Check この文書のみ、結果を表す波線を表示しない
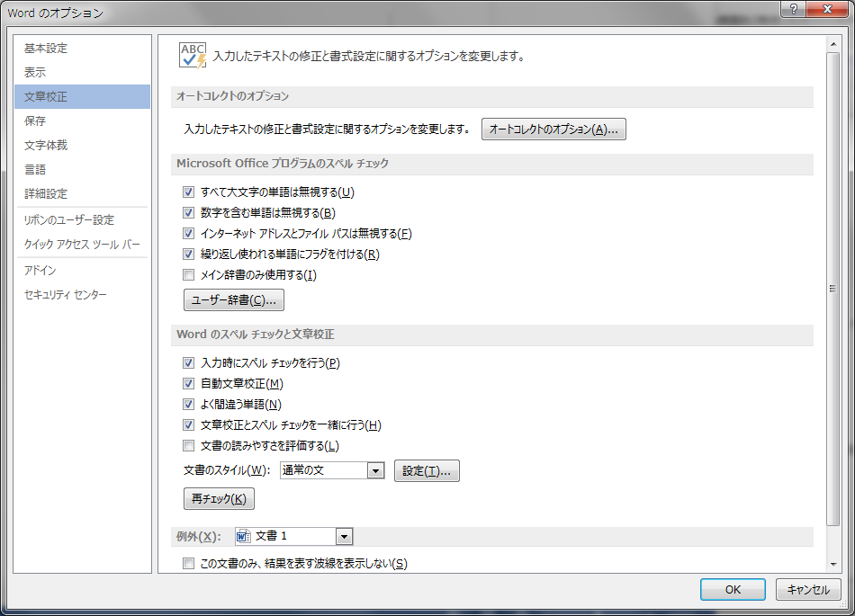The image size is (855, 616). pos(189,564)
